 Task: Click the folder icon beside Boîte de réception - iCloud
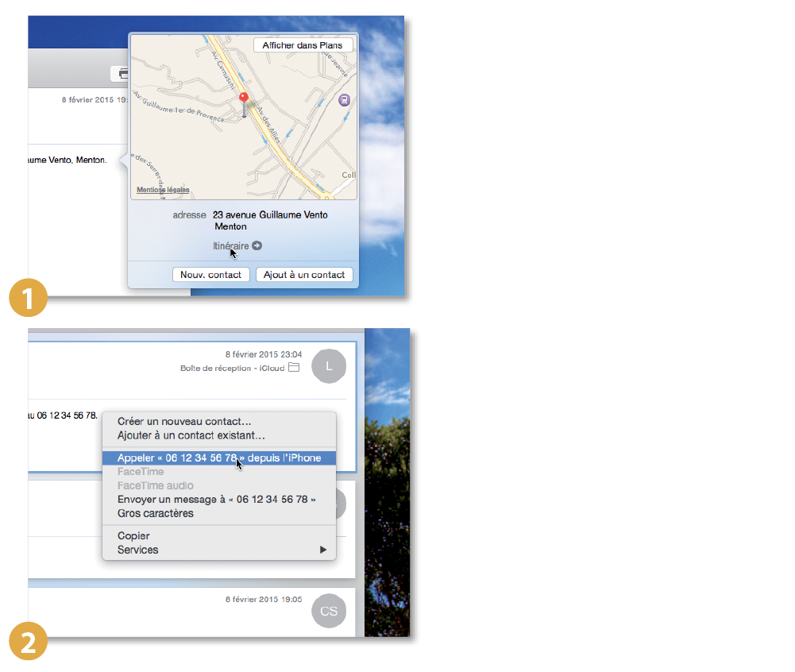[x=293, y=368]
